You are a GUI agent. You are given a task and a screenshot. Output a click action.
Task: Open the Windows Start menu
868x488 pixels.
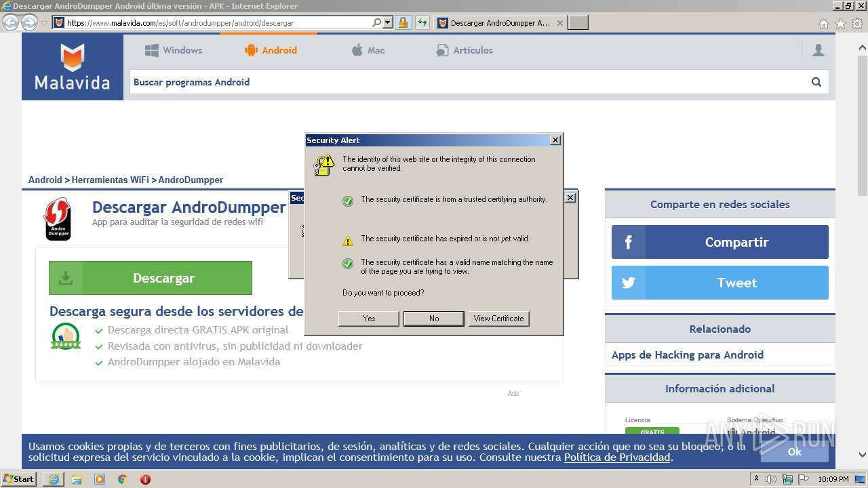[x=18, y=479]
